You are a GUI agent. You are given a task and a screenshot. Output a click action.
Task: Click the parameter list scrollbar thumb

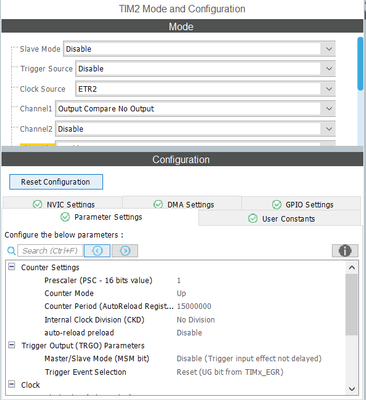click(351, 305)
